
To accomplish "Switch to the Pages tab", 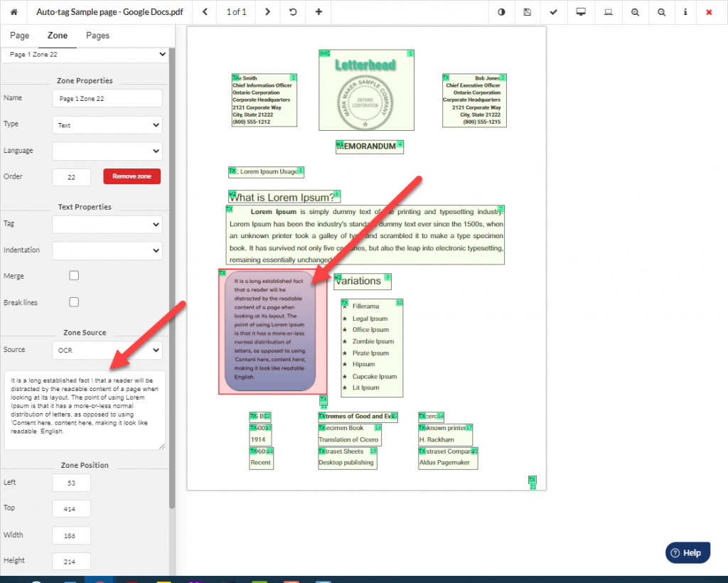I will (98, 35).
